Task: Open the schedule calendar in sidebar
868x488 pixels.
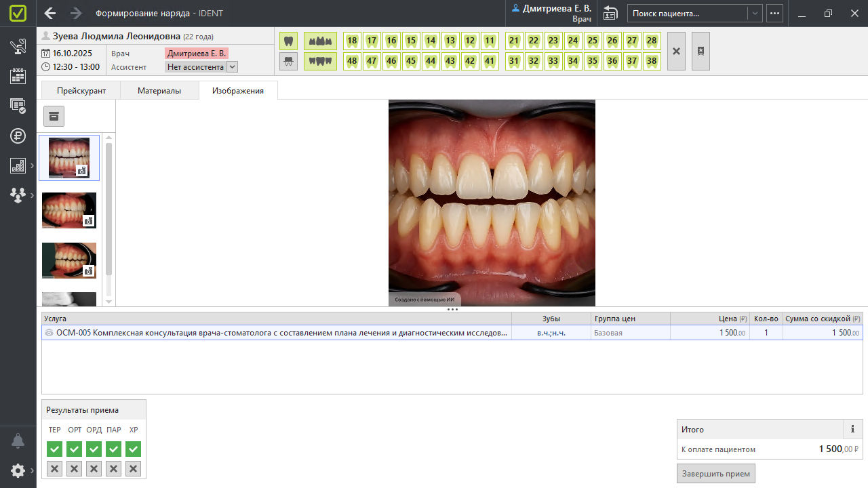Action: [x=18, y=76]
